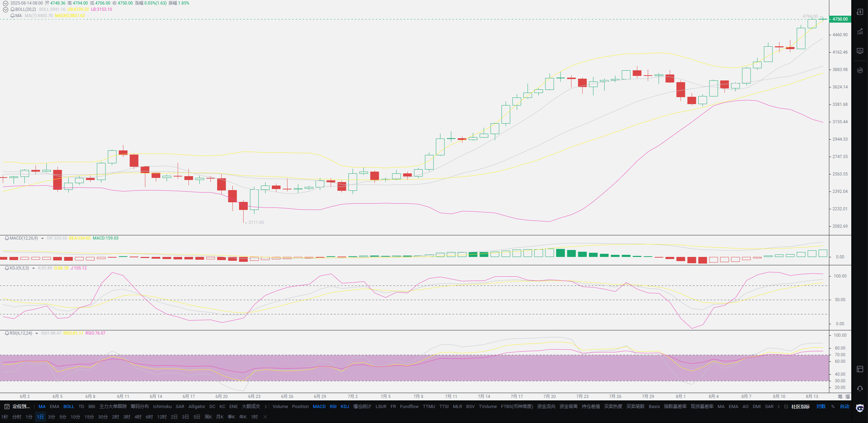Close the timeframe bar with the X icon
The height and width of the screenshot is (423, 868).
265,417
